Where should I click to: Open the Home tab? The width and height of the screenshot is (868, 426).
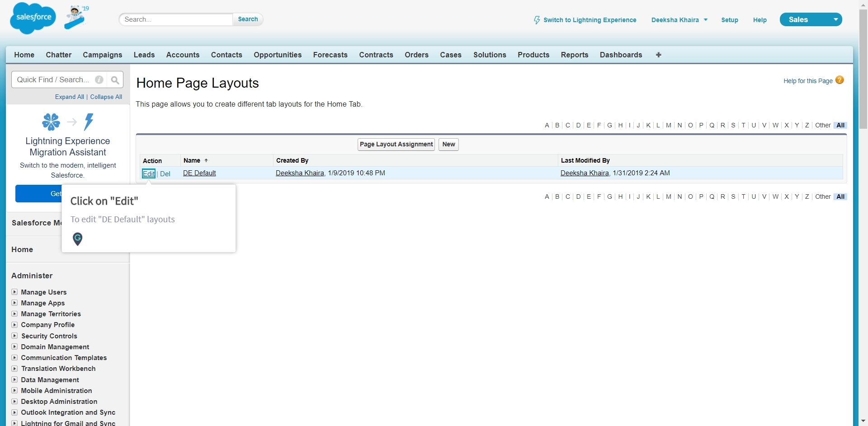pos(24,55)
